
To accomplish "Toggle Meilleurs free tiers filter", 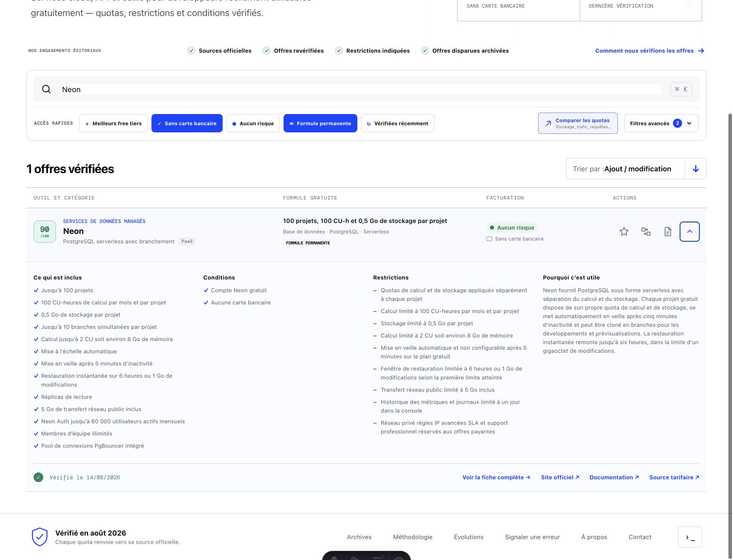I will [114, 123].
